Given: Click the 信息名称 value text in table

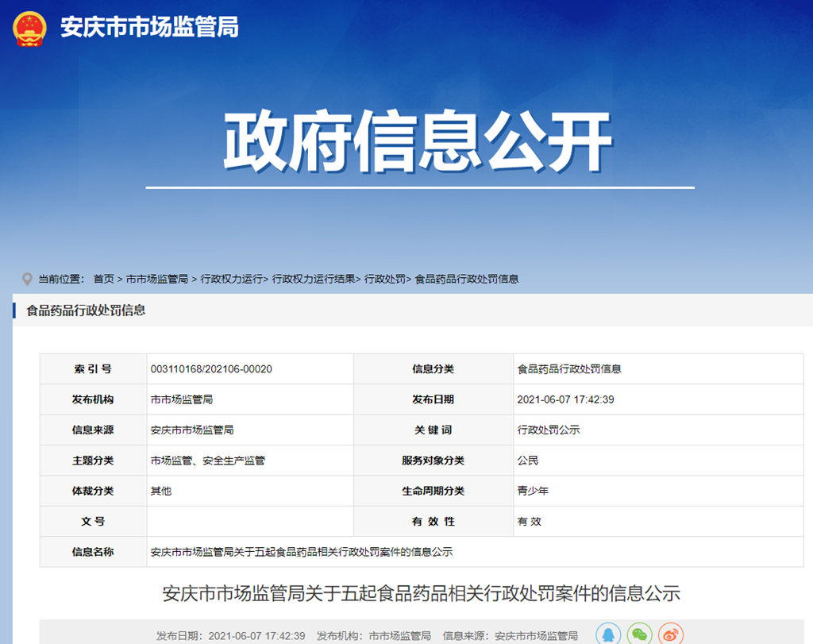Looking at the screenshot, I should [301, 552].
